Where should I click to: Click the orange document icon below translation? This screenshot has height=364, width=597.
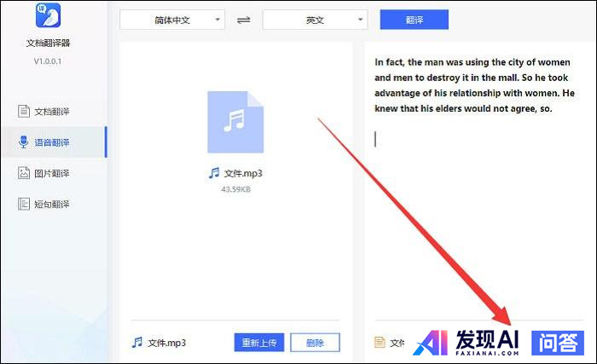click(x=380, y=343)
